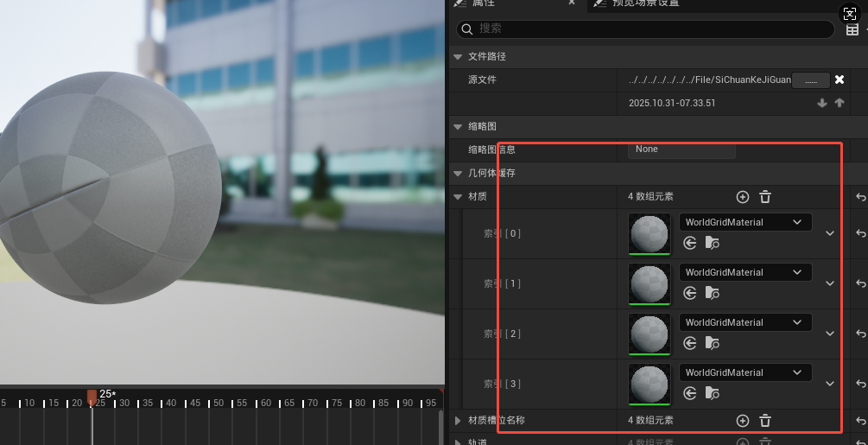Add an element to the 材质槽位名称 array

click(x=743, y=421)
